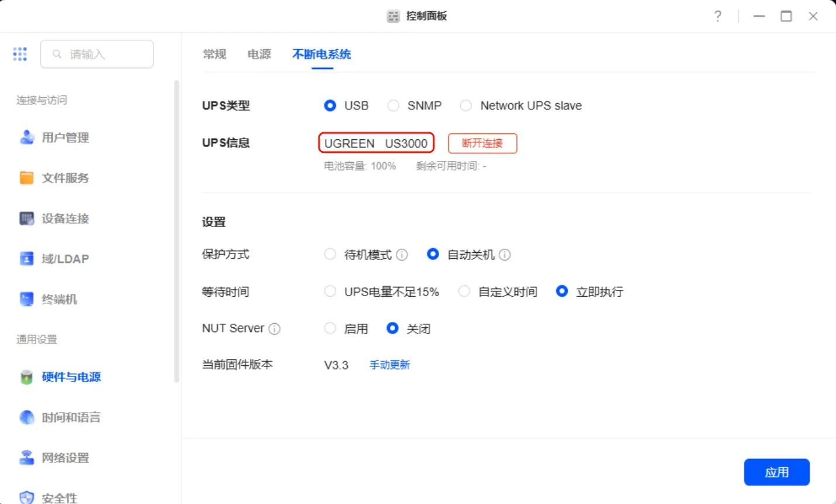
Task: Click the 时间和语言 globe icon
Action: pyautogui.click(x=27, y=417)
